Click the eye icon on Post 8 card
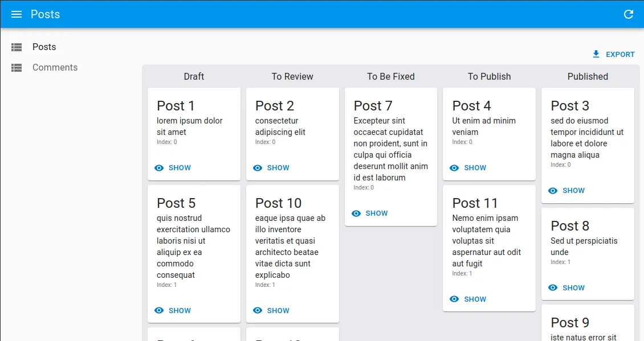The image size is (644, 341). click(553, 287)
